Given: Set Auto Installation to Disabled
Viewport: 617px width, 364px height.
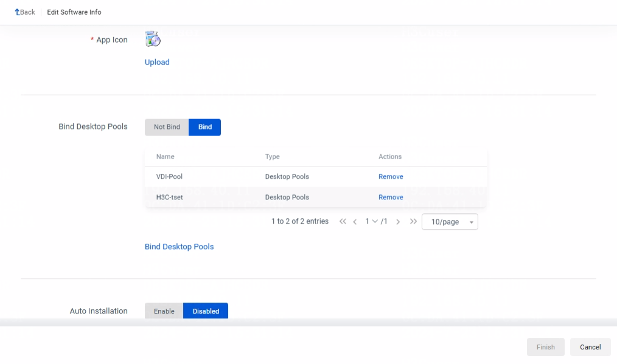Looking at the screenshot, I should pyautogui.click(x=206, y=311).
